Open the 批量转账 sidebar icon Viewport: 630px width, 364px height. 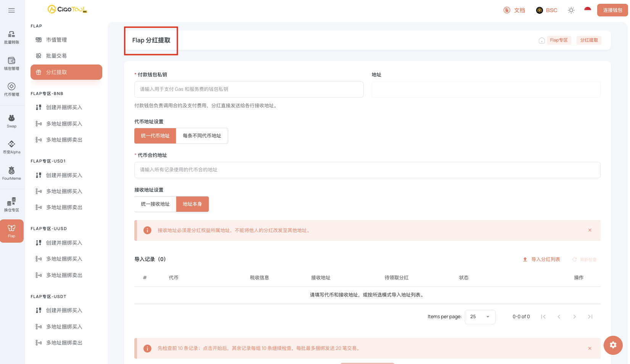12,37
